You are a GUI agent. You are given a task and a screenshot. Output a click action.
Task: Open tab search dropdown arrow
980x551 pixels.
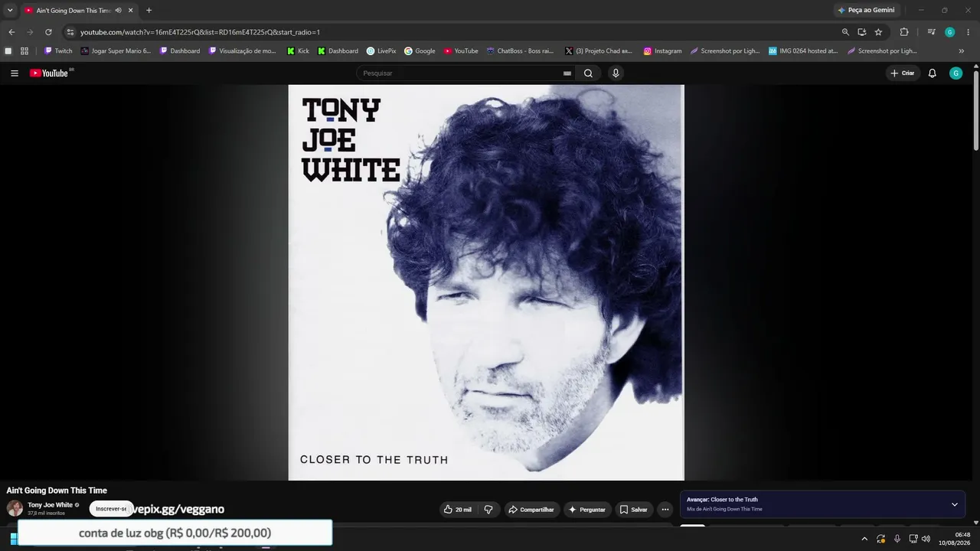10,10
